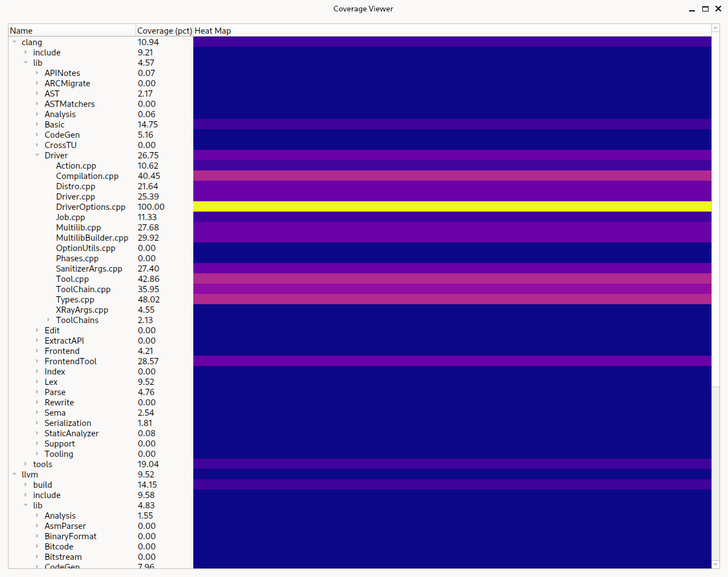Image resolution: width=728 pixels, height=577 pixels.
Task: Click the Heat Map column header
Action: tap(452, 30)
